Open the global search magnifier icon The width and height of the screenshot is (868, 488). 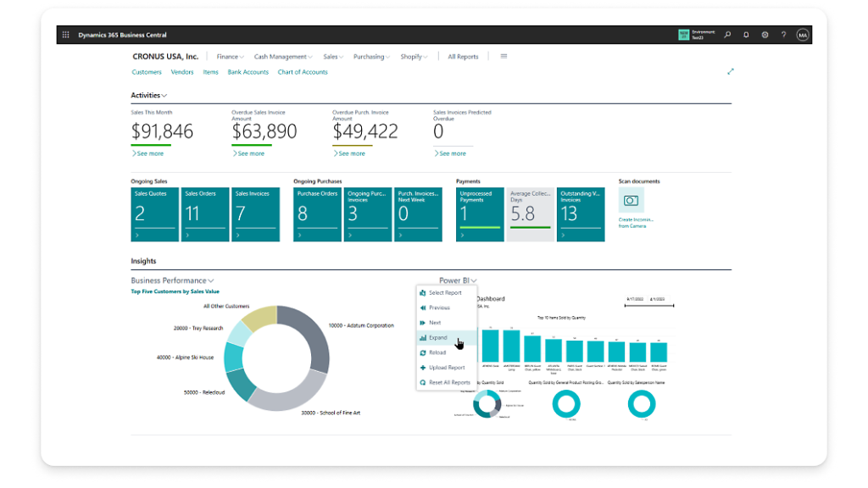(727, 35)
